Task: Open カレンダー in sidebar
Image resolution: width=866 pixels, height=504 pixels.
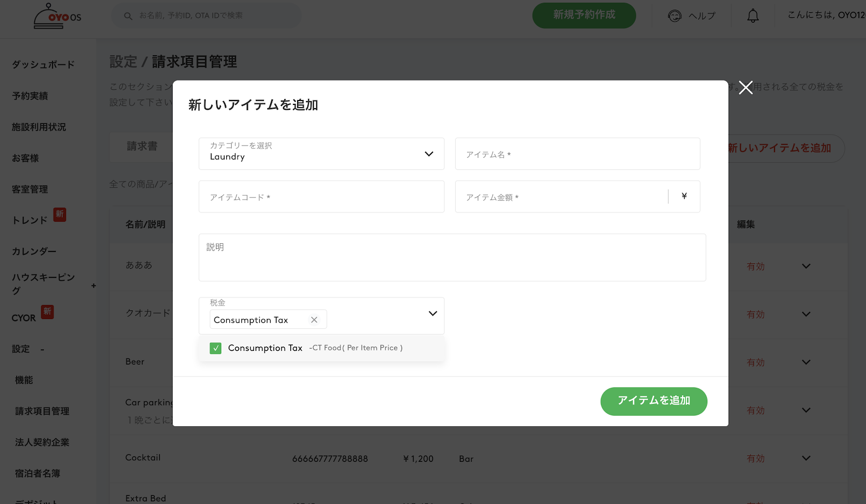Action: 34,251
